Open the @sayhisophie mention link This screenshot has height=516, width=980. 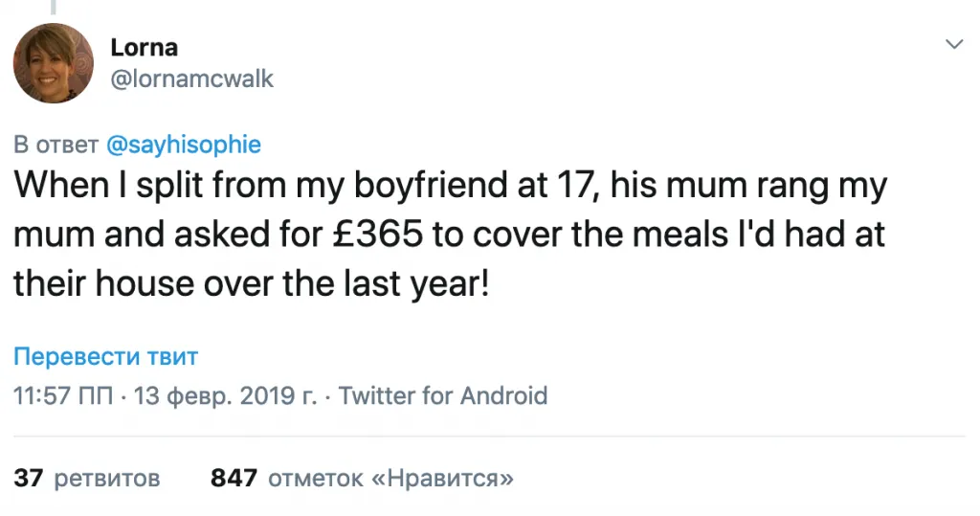(x=183, y=145)
